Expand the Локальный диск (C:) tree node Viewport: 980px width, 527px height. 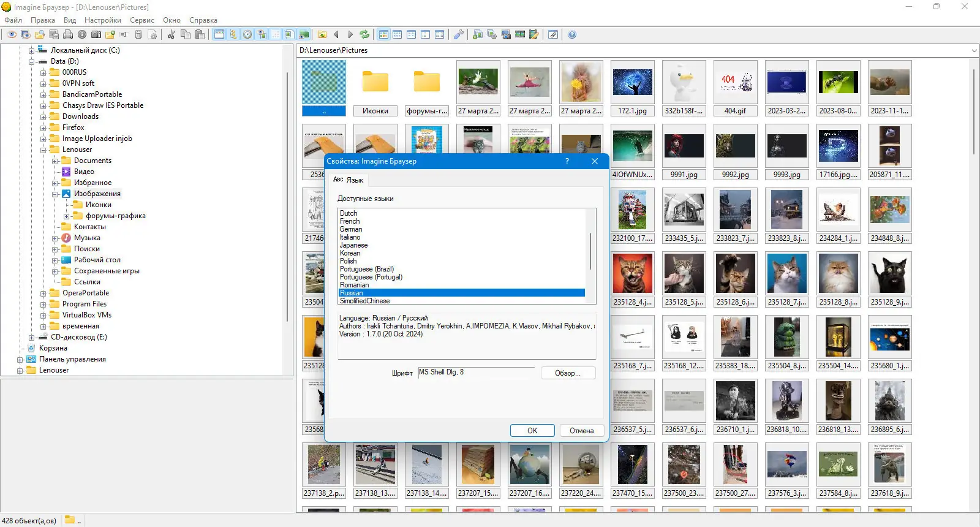pos(31,51)
